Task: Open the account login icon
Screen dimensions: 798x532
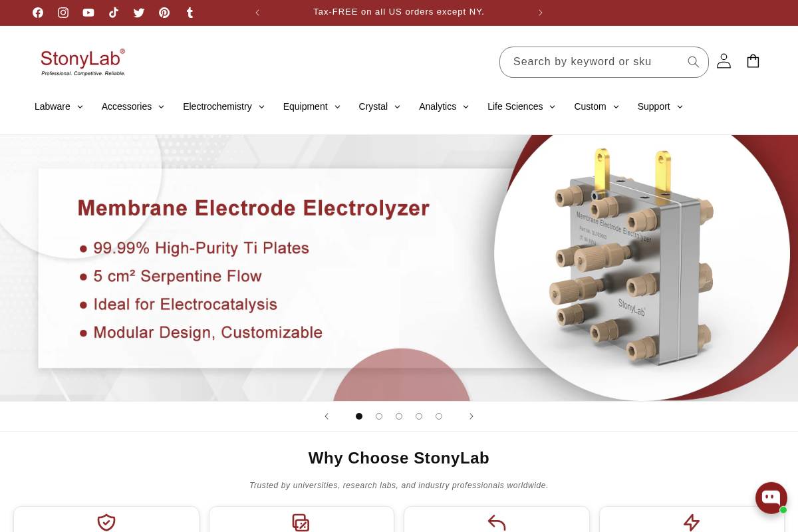Action: pos(724,61)
